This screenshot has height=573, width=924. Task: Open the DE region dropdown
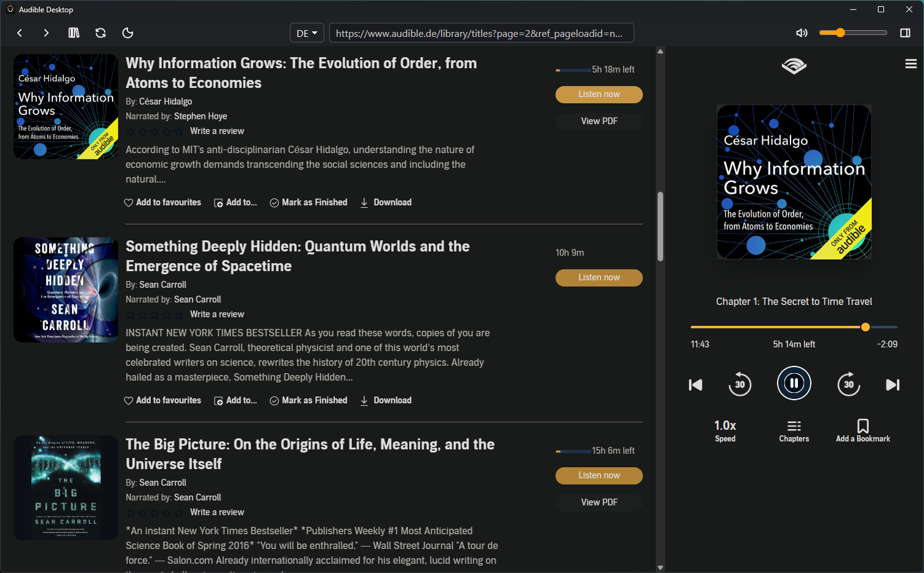(307, 33)
